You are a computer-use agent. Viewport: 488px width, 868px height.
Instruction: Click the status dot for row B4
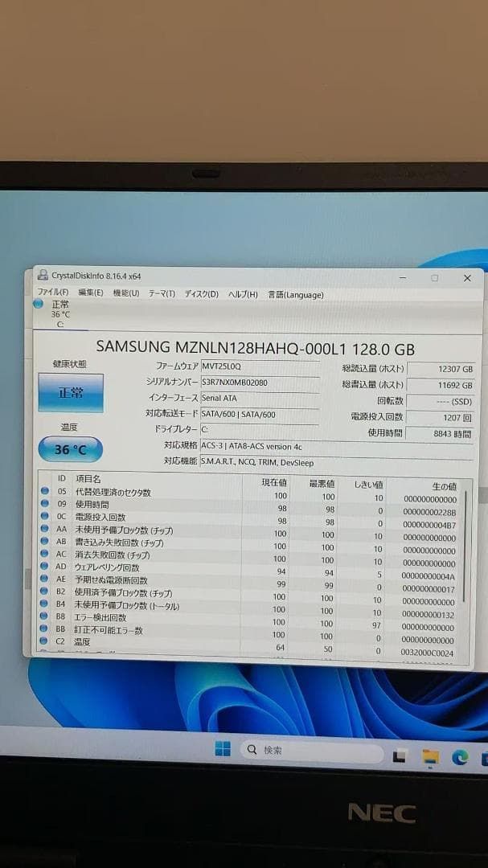point(45,604)
